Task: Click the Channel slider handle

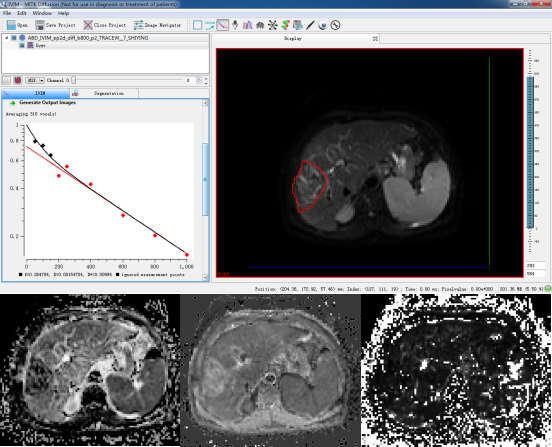Action: [x=74, y=81]
